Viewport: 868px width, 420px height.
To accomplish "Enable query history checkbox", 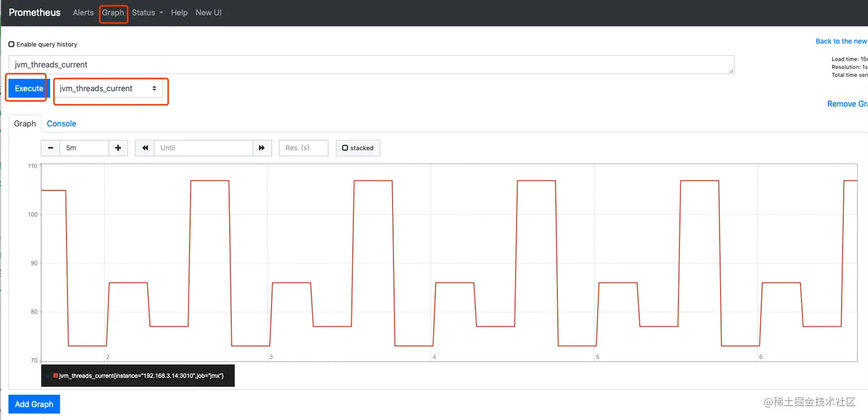I will (x=11, y=44).
